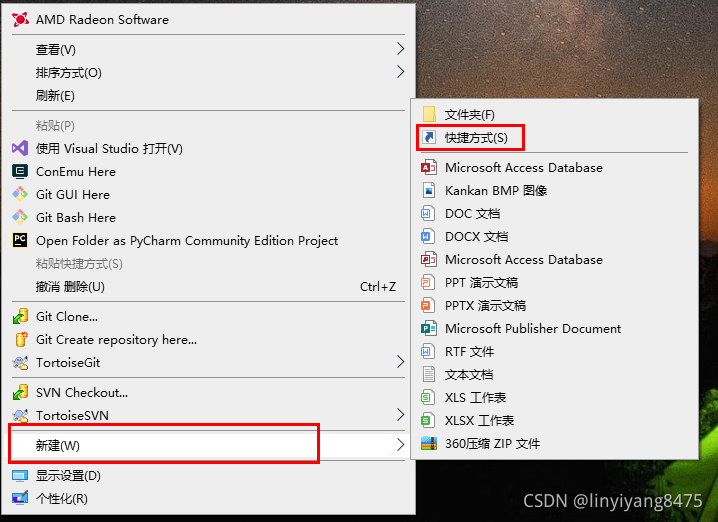Viewport: 718px width, 522px height.
Task: Click 排序方式(O) menu entry
Action: click(208, 72)
